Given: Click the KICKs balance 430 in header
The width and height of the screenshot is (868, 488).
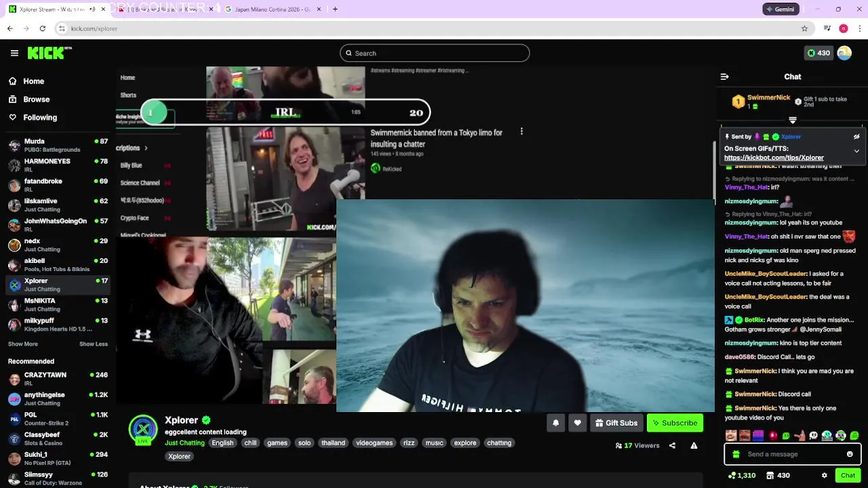Looking at the screenshot, I should (818, 53).
